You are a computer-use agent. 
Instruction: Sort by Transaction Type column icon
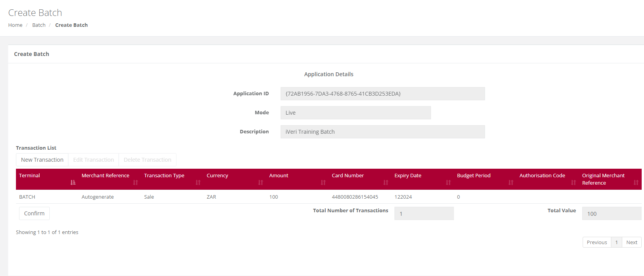pos(198,182)
